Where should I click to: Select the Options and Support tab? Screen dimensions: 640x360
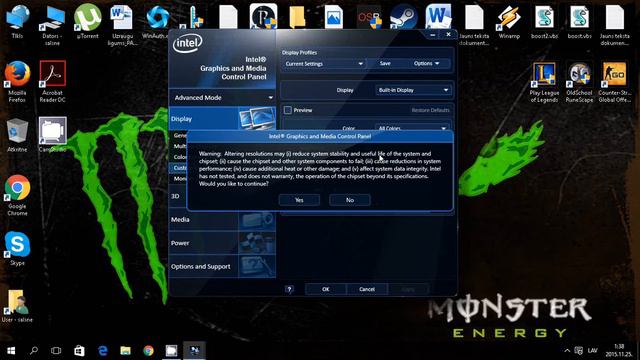(x=222, y=266)
